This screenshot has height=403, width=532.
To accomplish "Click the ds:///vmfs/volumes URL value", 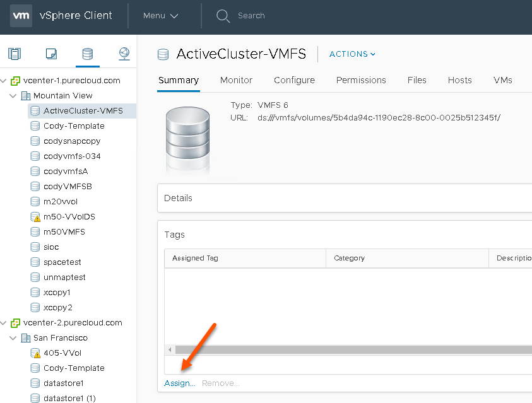I will coord(379,118).
